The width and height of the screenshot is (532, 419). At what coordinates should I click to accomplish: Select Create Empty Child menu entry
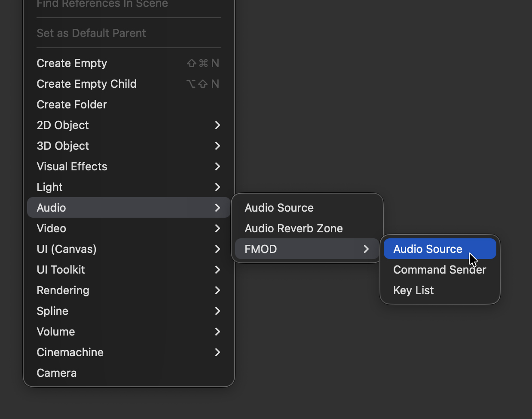[128, 84]
